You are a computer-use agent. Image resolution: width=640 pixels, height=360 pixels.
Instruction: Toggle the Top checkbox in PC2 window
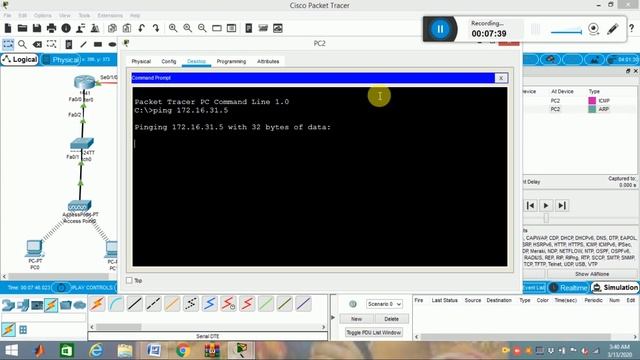point(129,280)
